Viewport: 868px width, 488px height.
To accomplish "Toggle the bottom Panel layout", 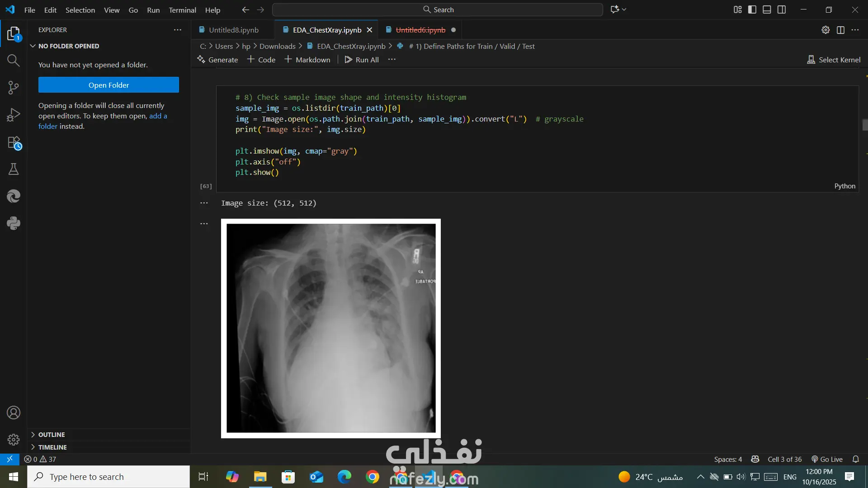I will click(767, 9).
